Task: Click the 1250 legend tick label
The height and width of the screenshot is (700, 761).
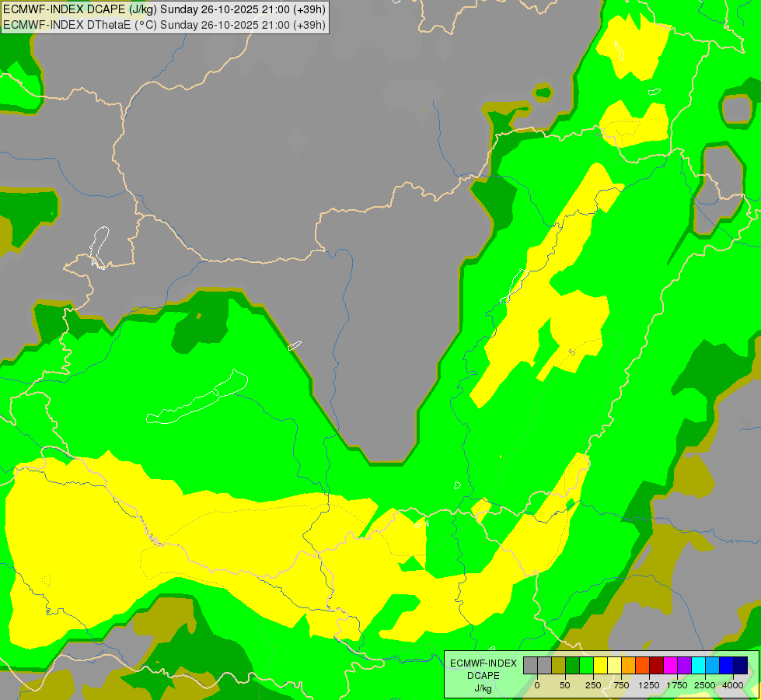Action: click(649, 685)
